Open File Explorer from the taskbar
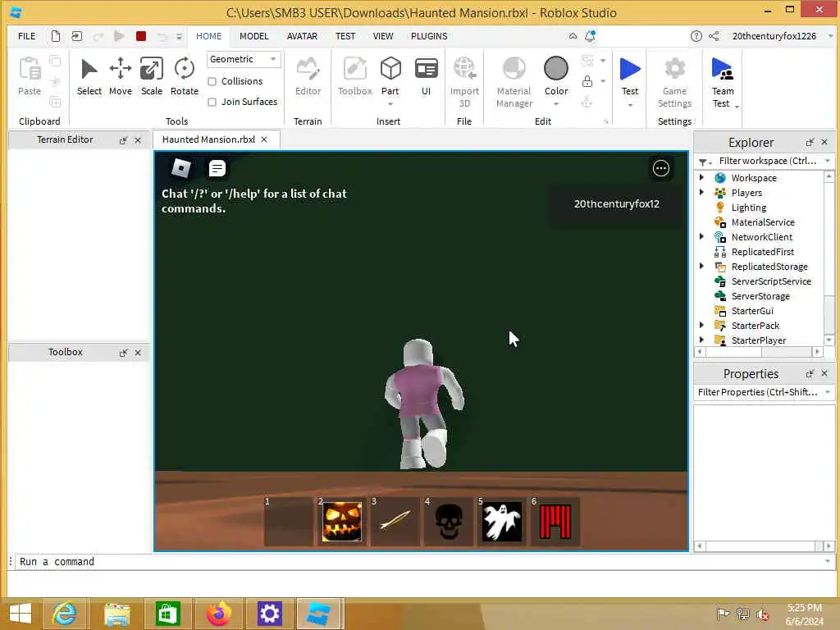840x630 pixels. (x=116, y=614)
